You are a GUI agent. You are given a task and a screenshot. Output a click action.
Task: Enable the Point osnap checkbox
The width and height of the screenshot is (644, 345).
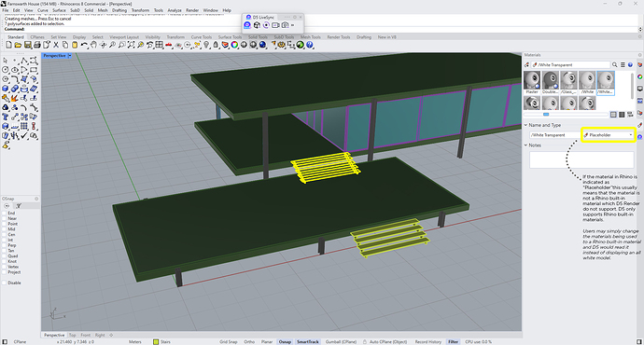4,224
